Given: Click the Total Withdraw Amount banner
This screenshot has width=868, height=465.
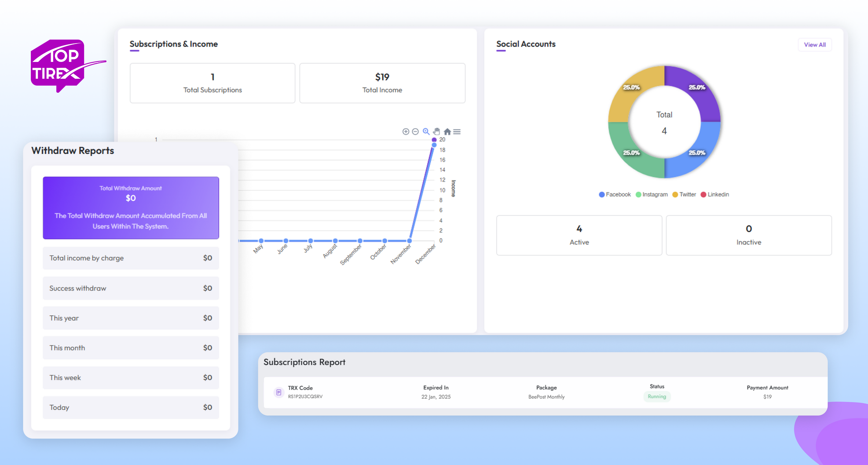Looking at the screenshot, I should click(x=131, y=208).
